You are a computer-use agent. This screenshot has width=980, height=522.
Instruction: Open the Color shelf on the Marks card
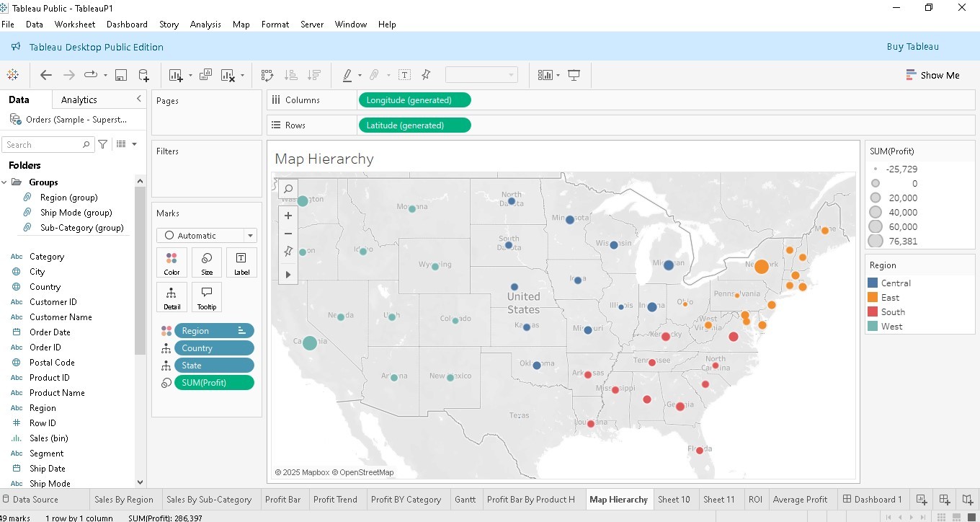click(x=171, y=262)
